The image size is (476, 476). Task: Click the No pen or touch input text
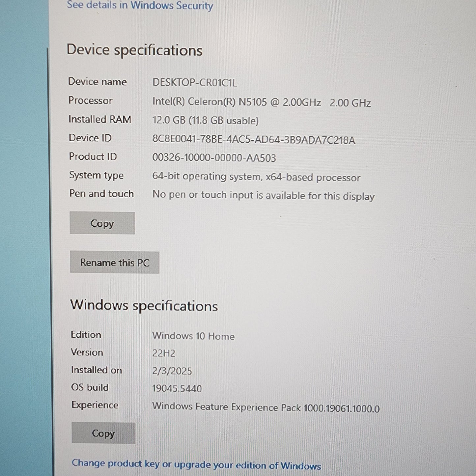click(264, 196)
